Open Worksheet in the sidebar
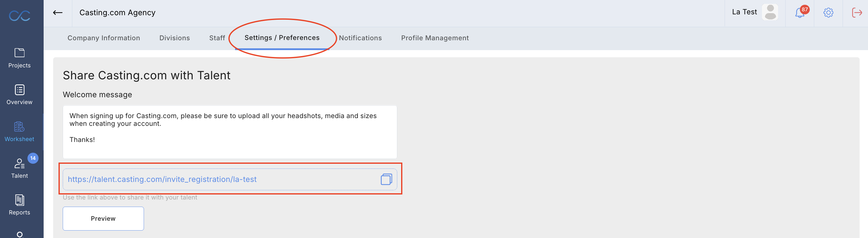This screenshot has height=238, width=868. (19, 132)
